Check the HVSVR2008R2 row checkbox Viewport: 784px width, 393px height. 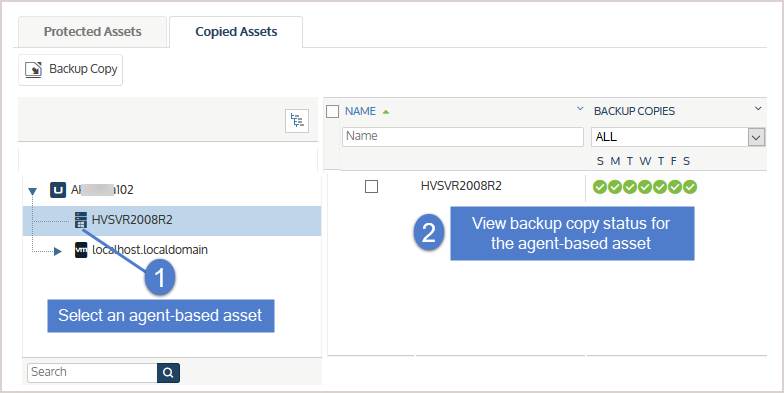pyautogui.click(x=371, y=186)
